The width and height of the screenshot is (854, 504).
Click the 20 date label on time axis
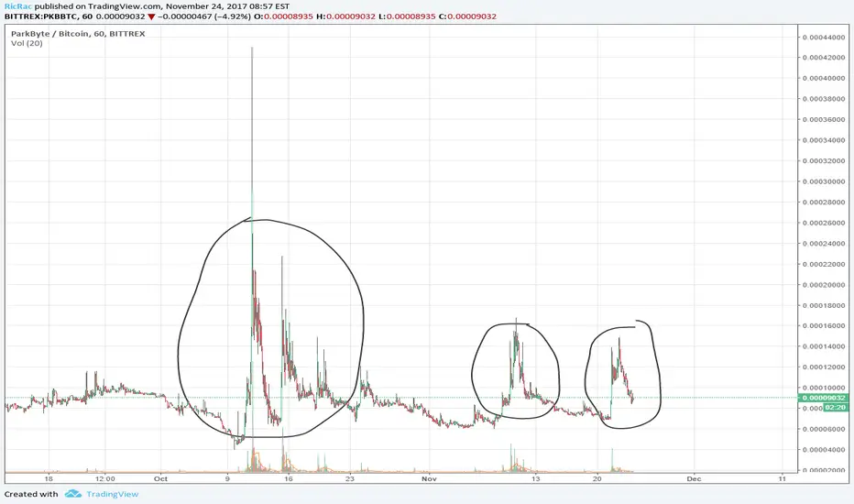(x=597, y=479)
